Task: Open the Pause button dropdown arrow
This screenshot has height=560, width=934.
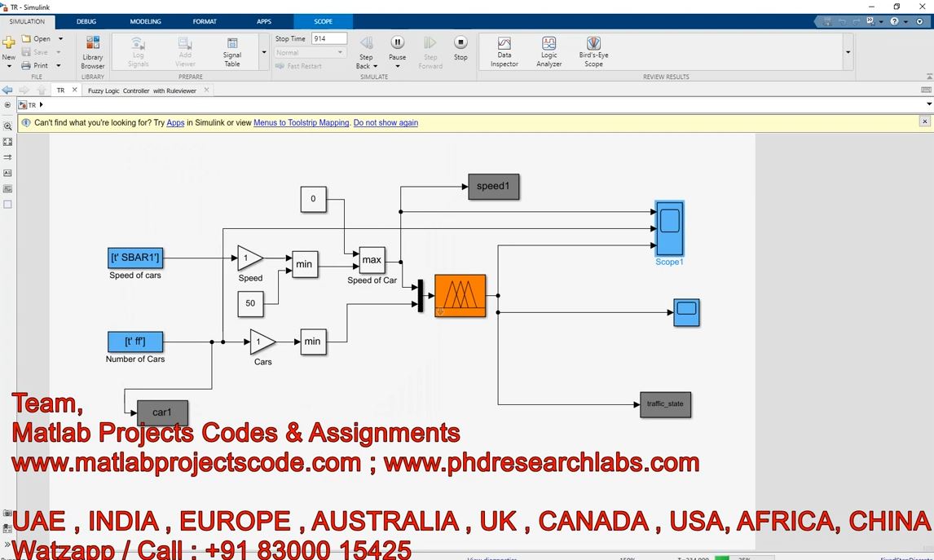Action: [x=397, y=66]
